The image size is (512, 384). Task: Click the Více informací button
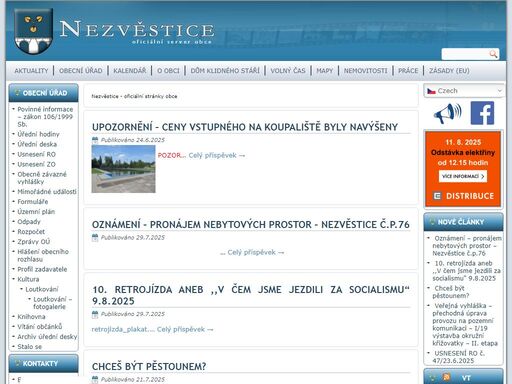[463, 176]
